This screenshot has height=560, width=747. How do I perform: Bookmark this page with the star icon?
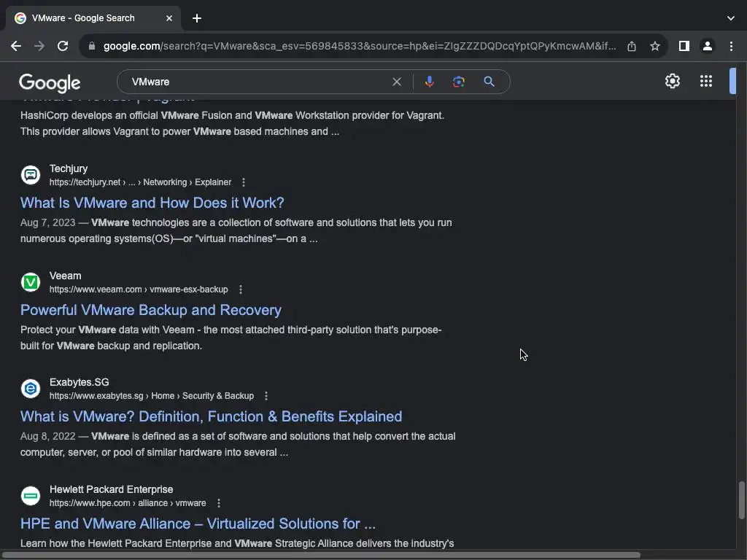(655, 46)
